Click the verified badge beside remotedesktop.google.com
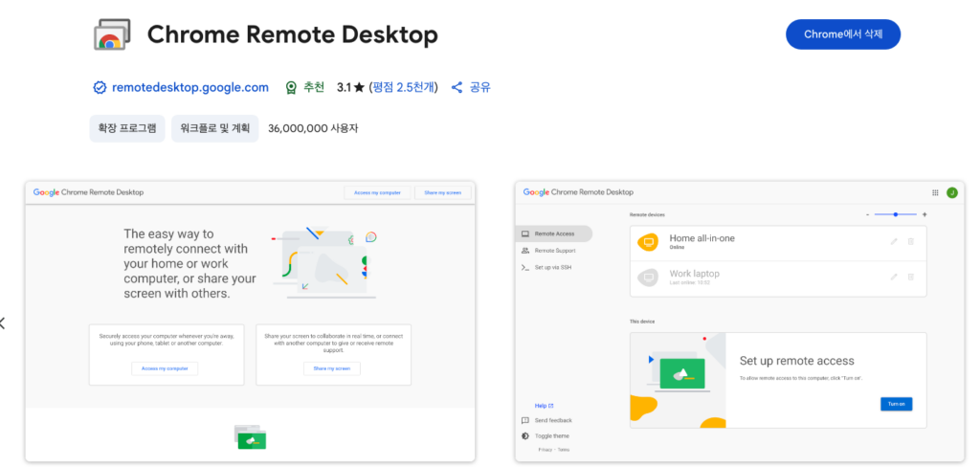The image size is (980, 467). coord(100,87)
